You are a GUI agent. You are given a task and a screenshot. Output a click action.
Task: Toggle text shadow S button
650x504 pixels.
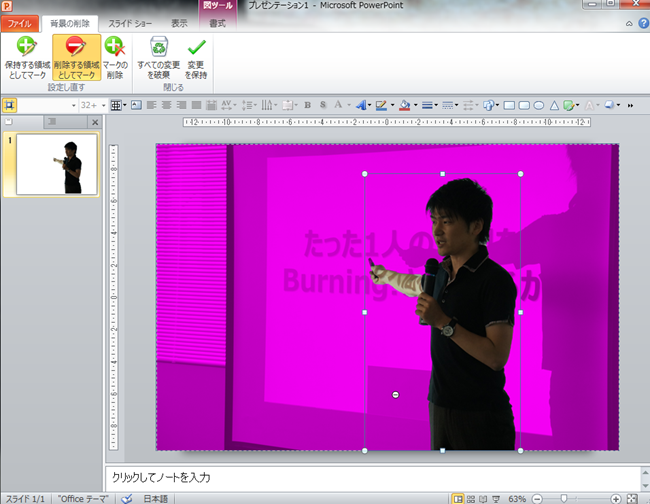tap(322, 104)
